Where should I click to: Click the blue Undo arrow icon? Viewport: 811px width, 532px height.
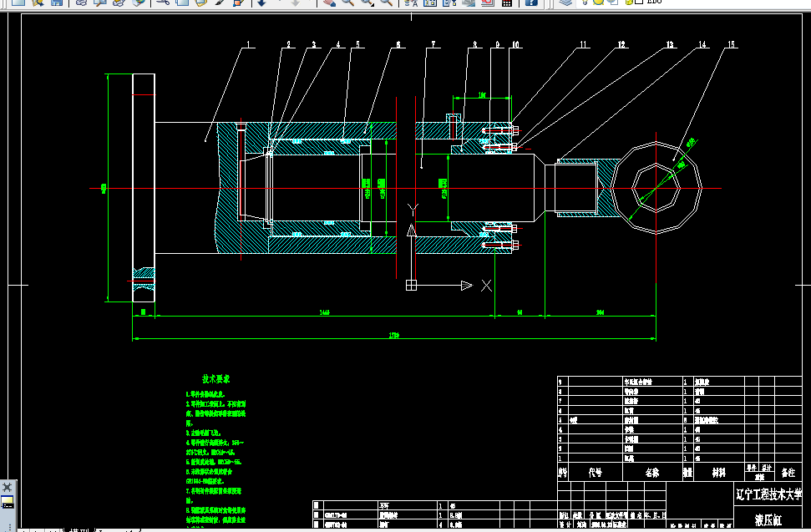tap(261, 2)
